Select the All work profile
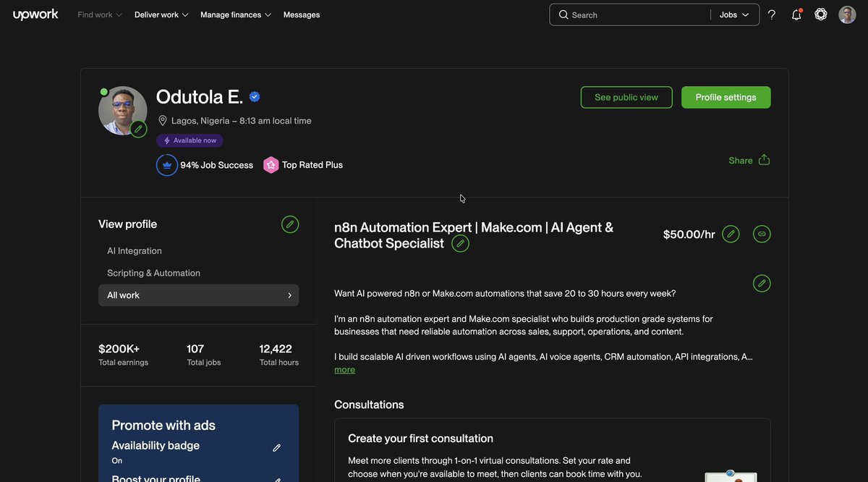 pos(198,295)
